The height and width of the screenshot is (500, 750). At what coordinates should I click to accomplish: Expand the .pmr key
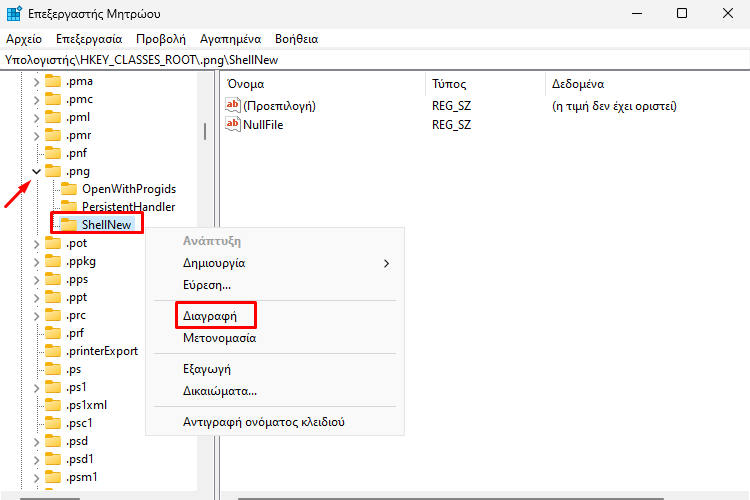[x=36, y=136]
